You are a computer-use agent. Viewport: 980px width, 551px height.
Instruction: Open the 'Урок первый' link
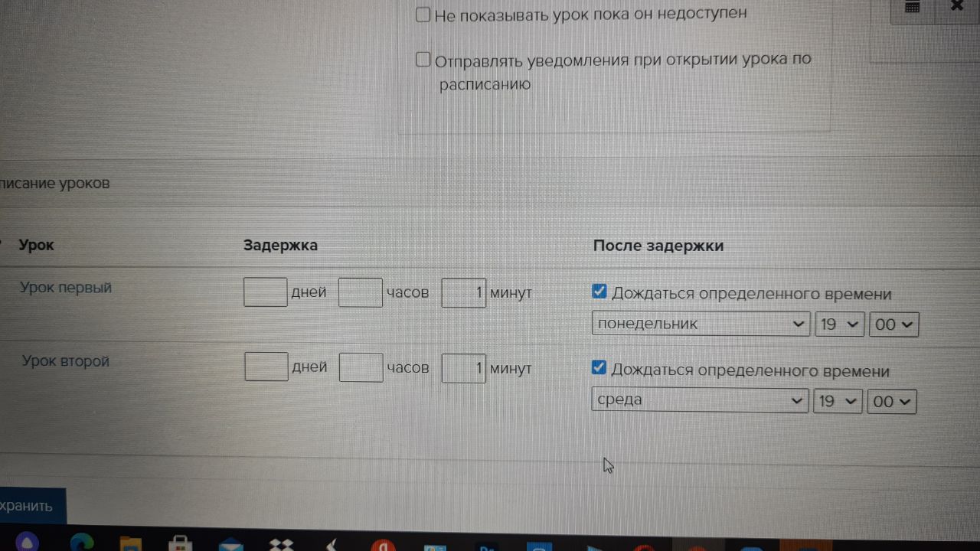(x=66, y=288)
